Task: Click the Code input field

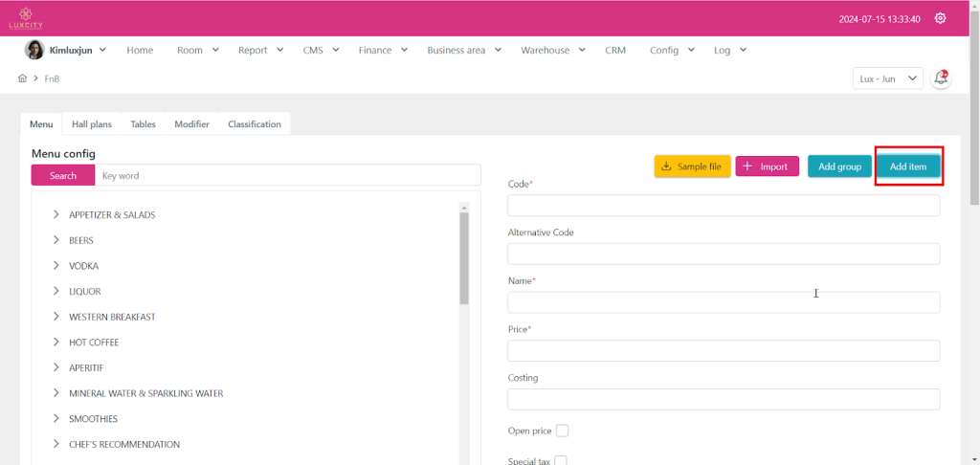Action: (x=724, y=206)
